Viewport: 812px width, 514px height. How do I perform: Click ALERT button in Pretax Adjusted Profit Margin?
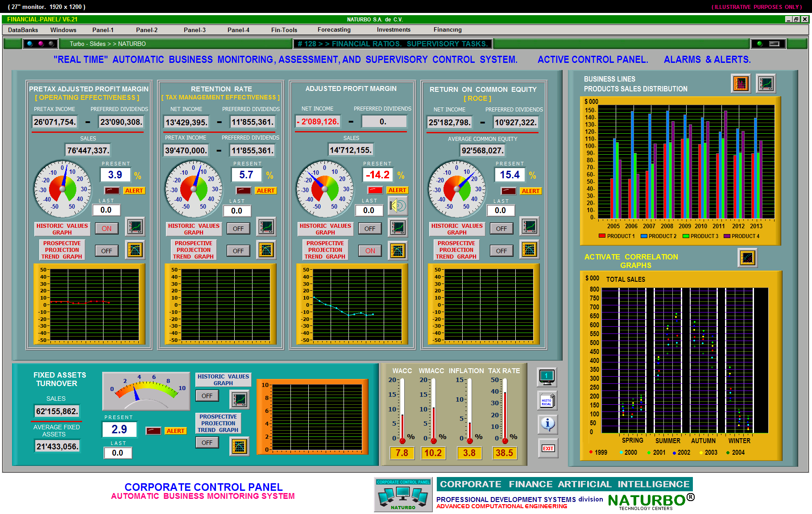point(134,191)
